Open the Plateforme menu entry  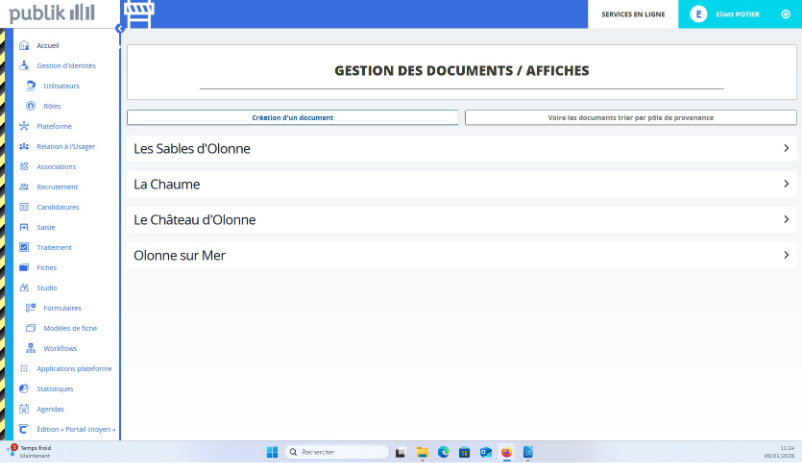tap(54, 126)
